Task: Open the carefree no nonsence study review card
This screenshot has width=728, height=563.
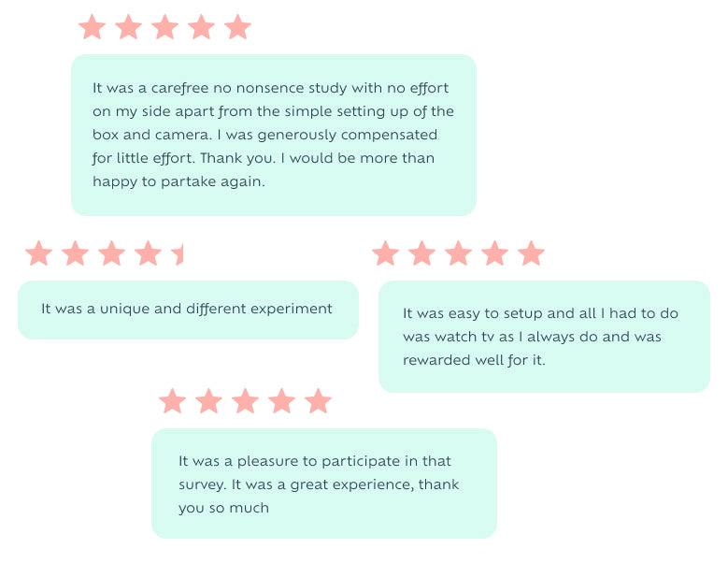Action: coord(273,135)
